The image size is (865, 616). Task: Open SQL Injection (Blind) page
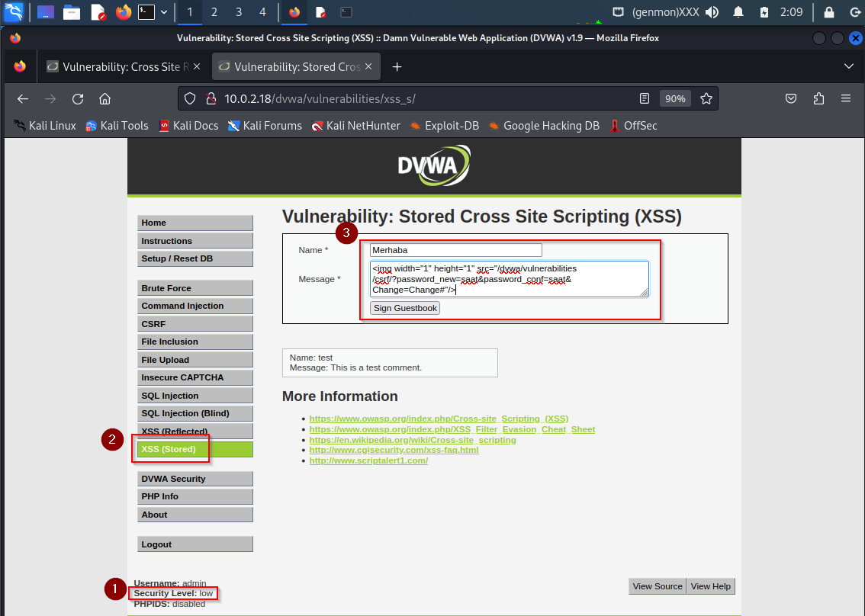click(x=195, y=414)
